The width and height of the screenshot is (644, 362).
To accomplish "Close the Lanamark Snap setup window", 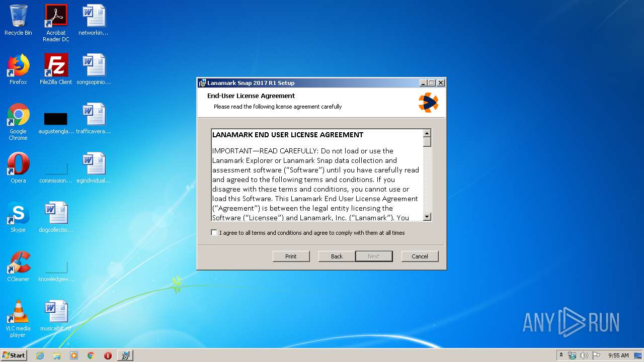I will [x=441, y=83].
